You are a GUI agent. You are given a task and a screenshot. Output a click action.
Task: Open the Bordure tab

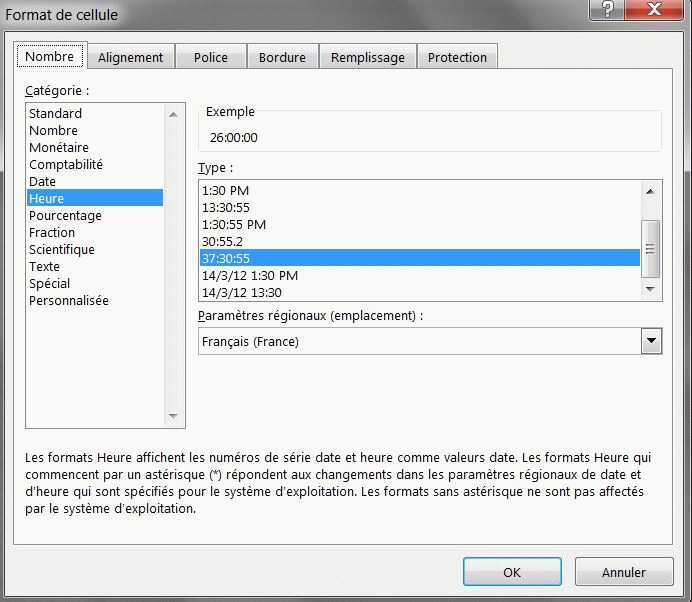282,57
